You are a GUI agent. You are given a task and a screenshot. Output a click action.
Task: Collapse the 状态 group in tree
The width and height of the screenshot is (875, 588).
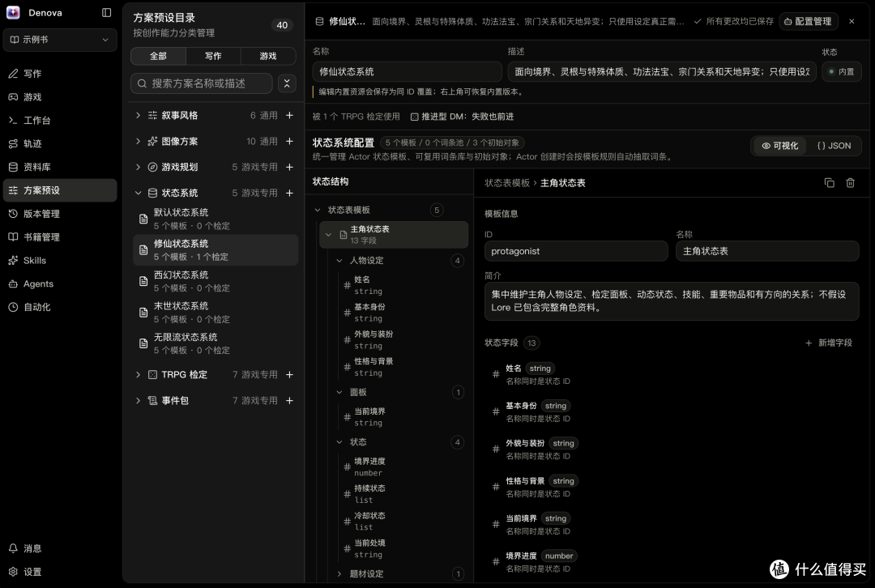[339, 442]
